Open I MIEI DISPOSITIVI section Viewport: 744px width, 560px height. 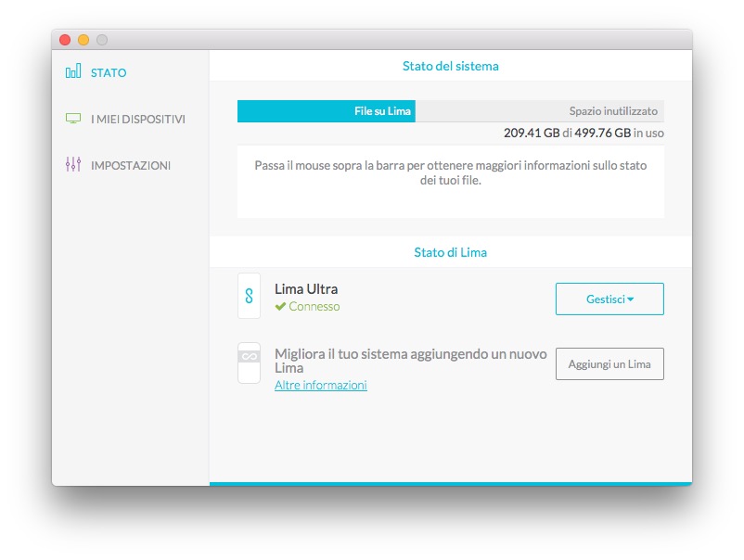point(138,119)
